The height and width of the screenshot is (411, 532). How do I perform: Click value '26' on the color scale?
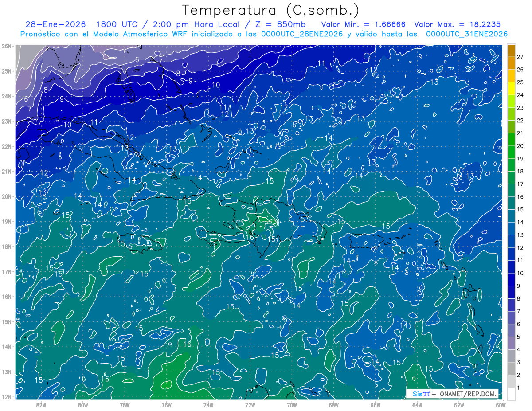[520, 70]
